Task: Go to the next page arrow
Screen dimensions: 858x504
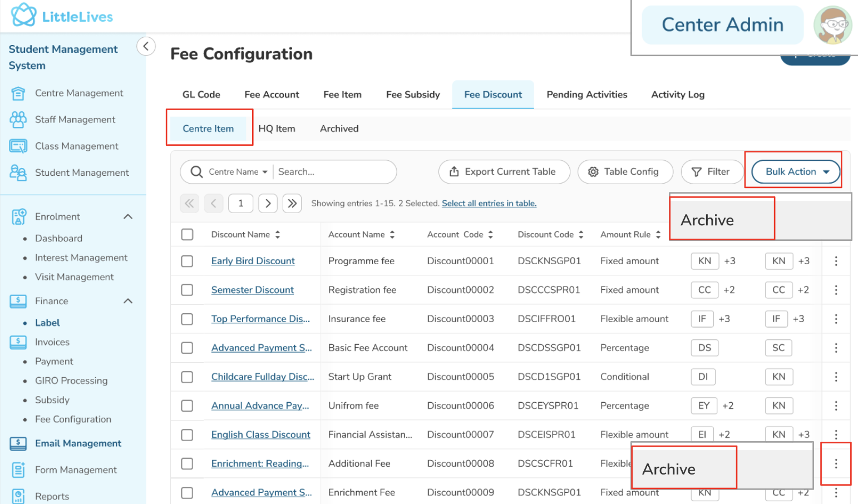Action: click(268, 204)
